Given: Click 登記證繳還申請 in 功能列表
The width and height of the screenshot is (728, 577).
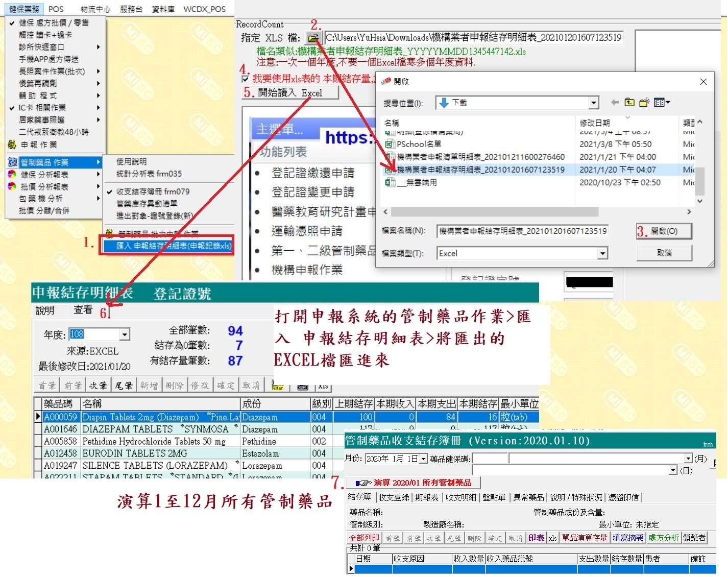Looking at the screenshot, I should coord(312,173).
